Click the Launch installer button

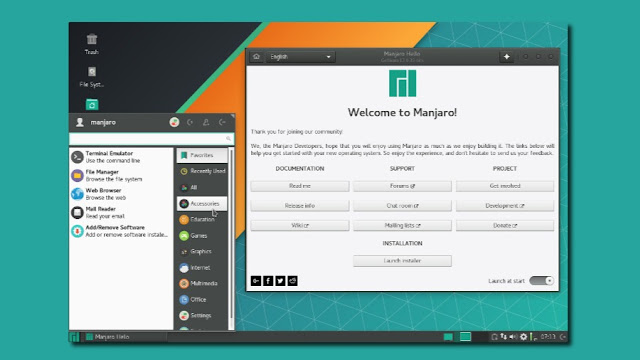click(402, 261)
